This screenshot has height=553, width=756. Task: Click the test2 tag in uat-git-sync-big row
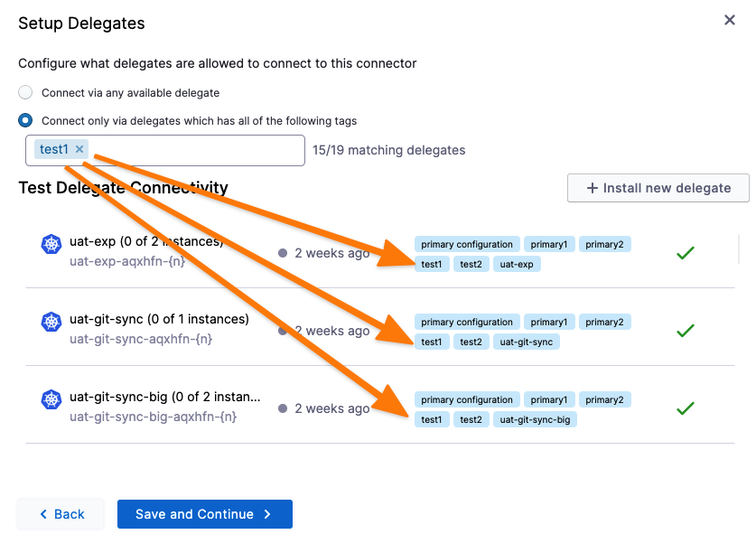[x=471, y=419]
